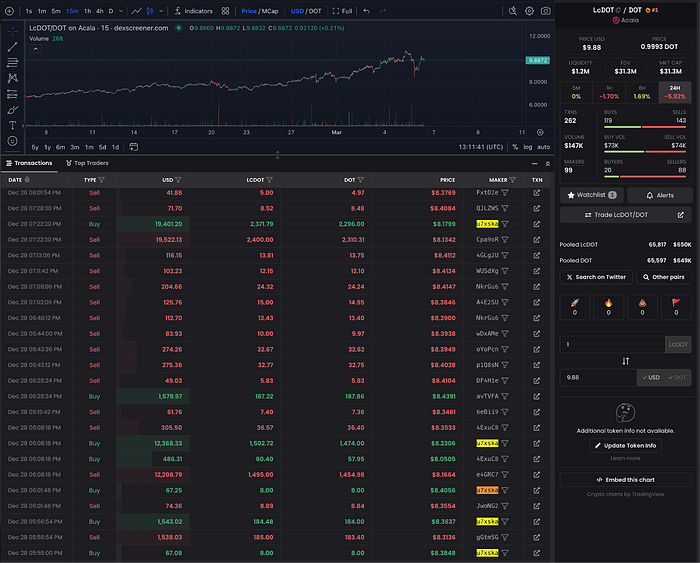This screenshot has width=700, height=563.
Task: Switch to the Top Traders tab
Action: pyautogui.click(x=87, y=163)
